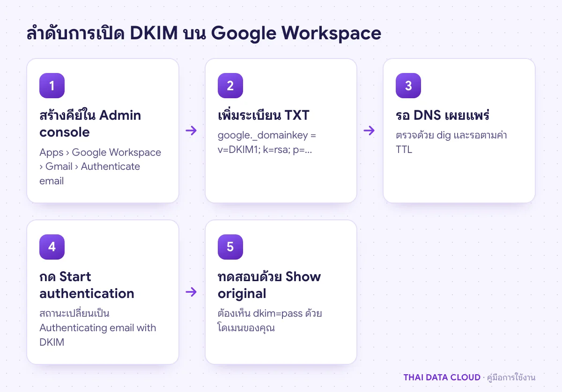This screenshot has height=392, width=562.
Task: Click the purple step 2 badge
Action: point(230,86)
